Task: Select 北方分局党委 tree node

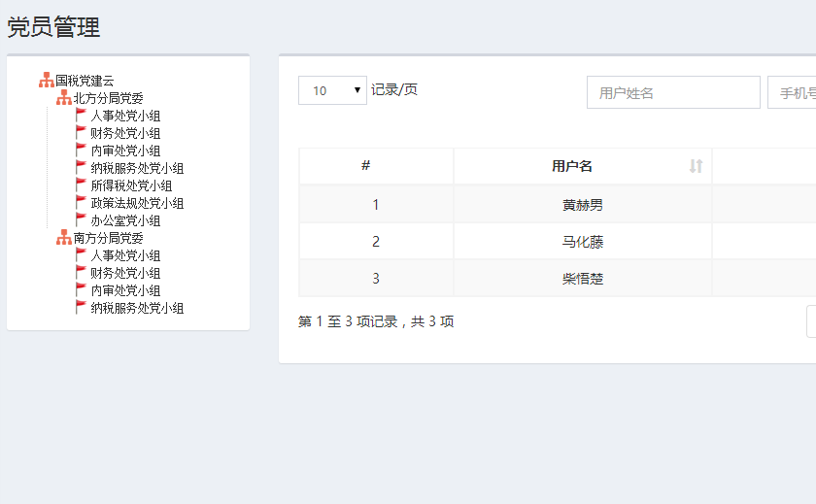Action: pyautogui.click(x=109, y=98)
